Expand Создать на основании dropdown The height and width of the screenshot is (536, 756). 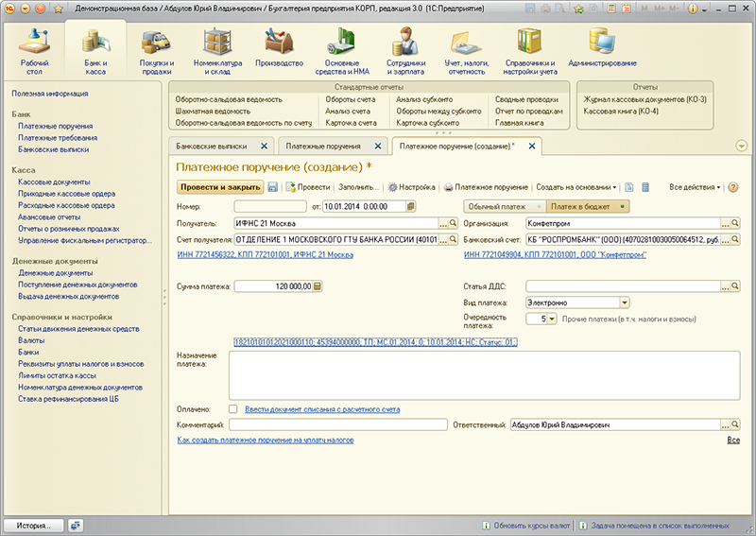[576, 187]
